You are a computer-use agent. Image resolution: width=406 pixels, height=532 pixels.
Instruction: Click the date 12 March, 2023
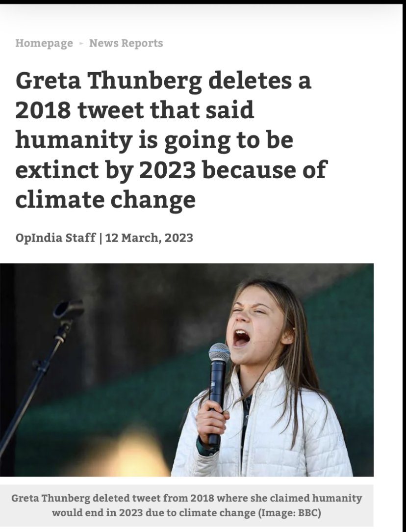pyautogui.click(x=149, y=238)
